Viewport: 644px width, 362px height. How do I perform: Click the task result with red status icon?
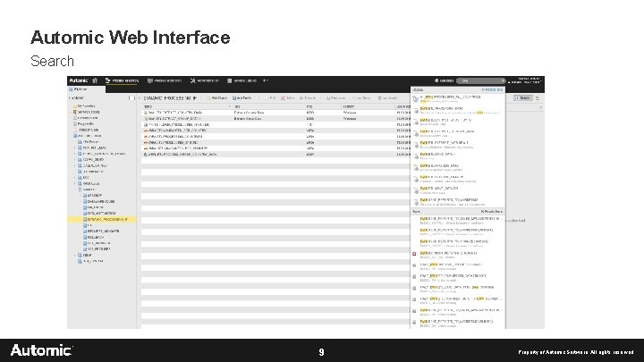[x=458, y=255]
